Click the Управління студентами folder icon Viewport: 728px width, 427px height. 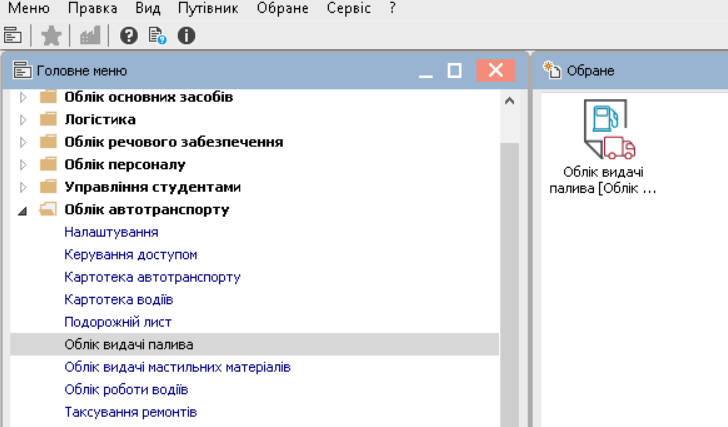click(48, 187)
